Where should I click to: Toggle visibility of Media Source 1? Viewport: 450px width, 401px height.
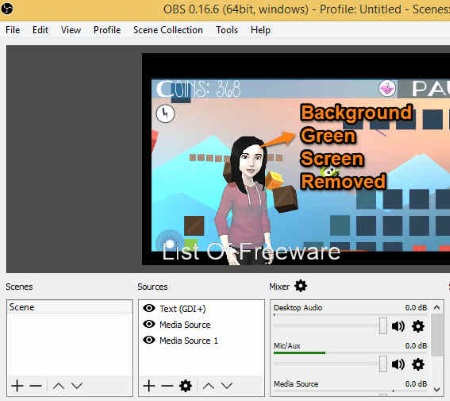point(149,340)
